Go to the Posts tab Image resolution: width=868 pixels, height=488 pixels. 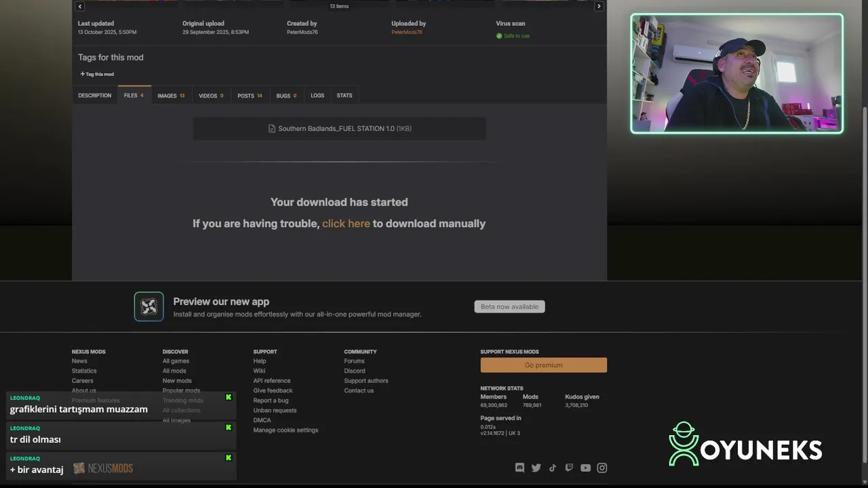pyautogui.click(x=250, y=96)
